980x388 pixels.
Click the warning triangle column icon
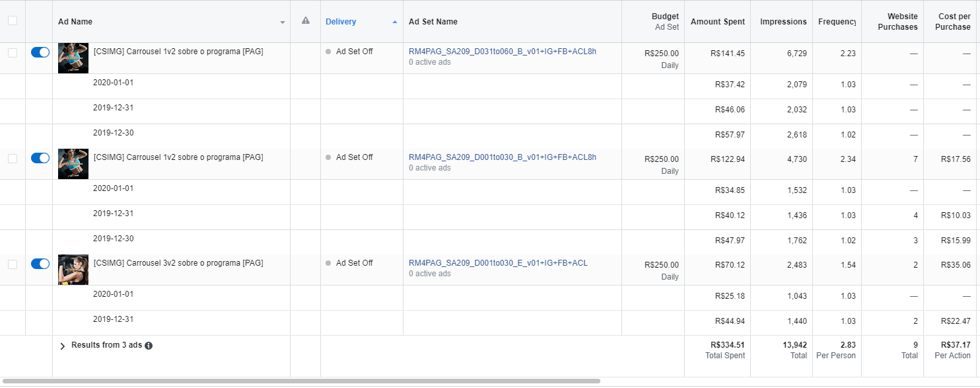click(305, 21)
